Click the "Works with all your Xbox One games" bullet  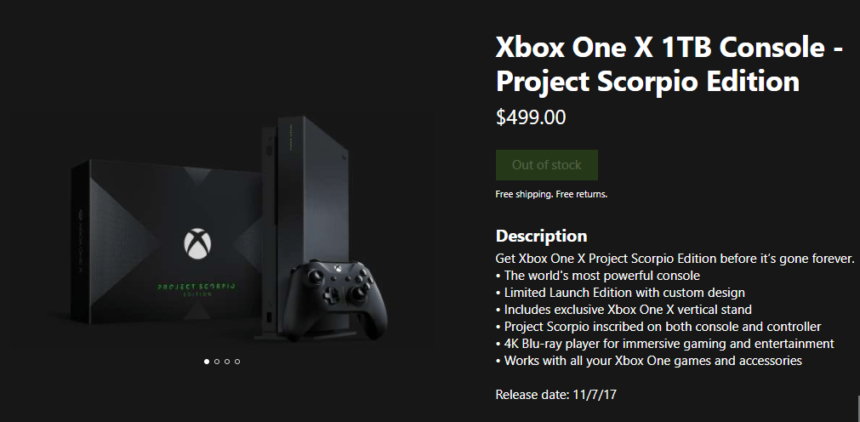(x=652, y=360)
